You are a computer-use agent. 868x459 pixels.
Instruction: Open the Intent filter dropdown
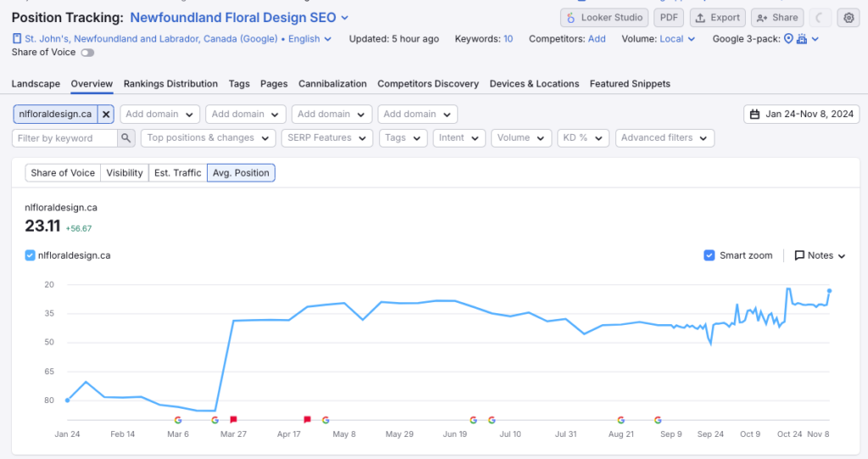(x=459, y=138)
